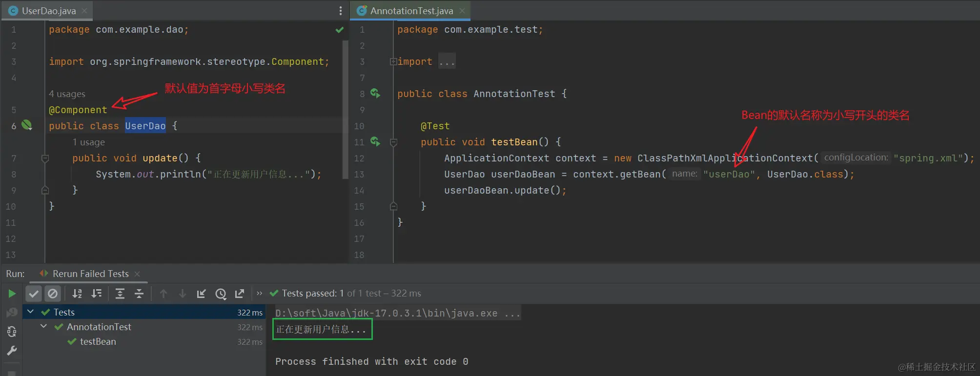Click the rerun failed tests sidebar icon
The height and width of the screenshot is (376, 980).
pos(12,313)
